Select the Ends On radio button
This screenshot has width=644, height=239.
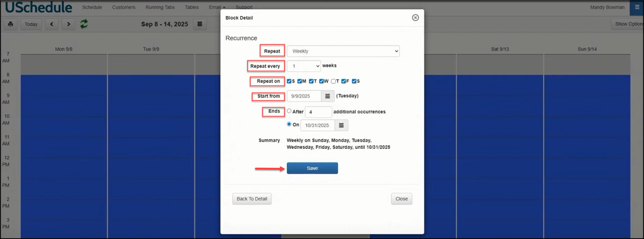point(289,124)
